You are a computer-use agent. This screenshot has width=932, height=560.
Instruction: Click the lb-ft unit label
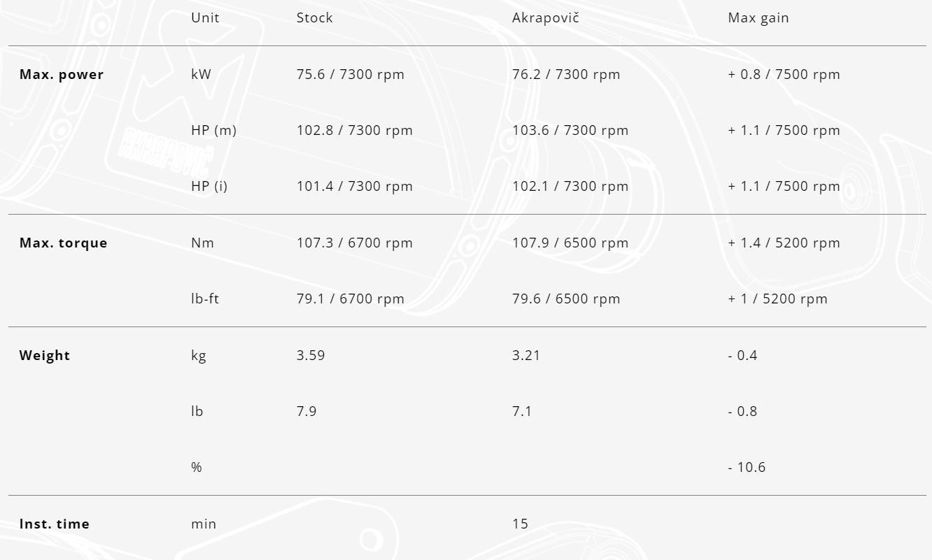click(205, 299)
